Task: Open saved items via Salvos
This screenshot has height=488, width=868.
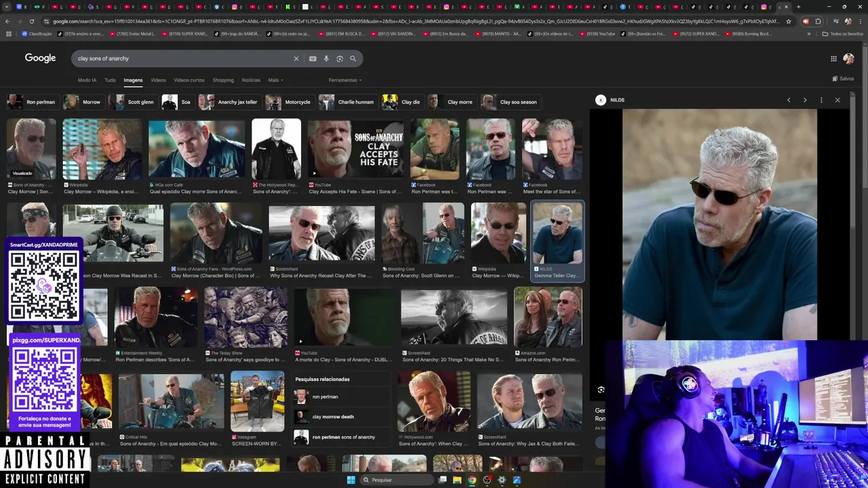Action: 843,79
